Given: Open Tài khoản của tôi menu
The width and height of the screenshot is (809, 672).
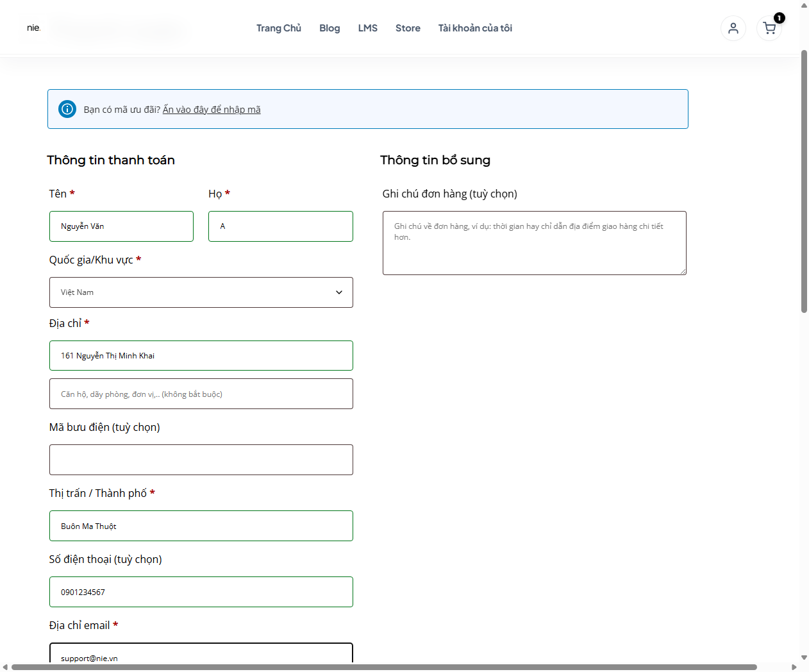Looking at the screenshot, I should (475, 28).
